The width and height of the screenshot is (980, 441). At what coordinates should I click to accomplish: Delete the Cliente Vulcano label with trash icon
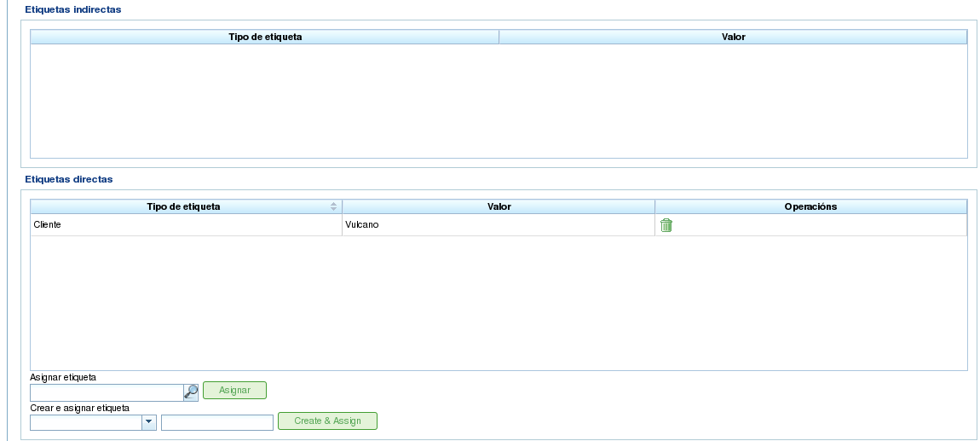point(666,225)
